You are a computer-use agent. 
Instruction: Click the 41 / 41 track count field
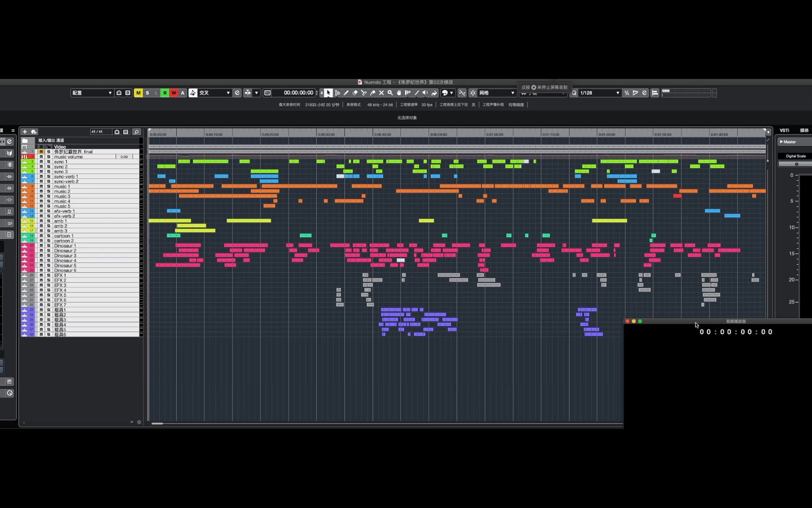pyautogui.click(x=101, y=132)
